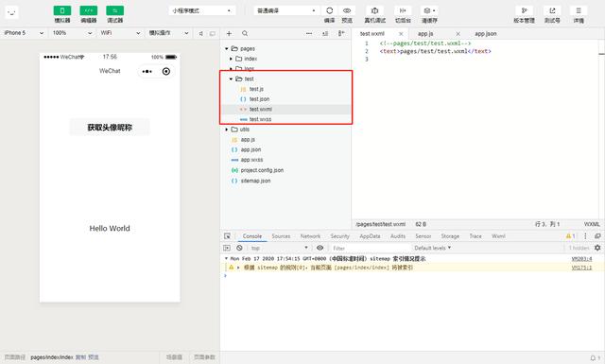Close the app.js editor tab
Image resolution: width=605 pixels, height=364 pixels.
coord(458,34)
